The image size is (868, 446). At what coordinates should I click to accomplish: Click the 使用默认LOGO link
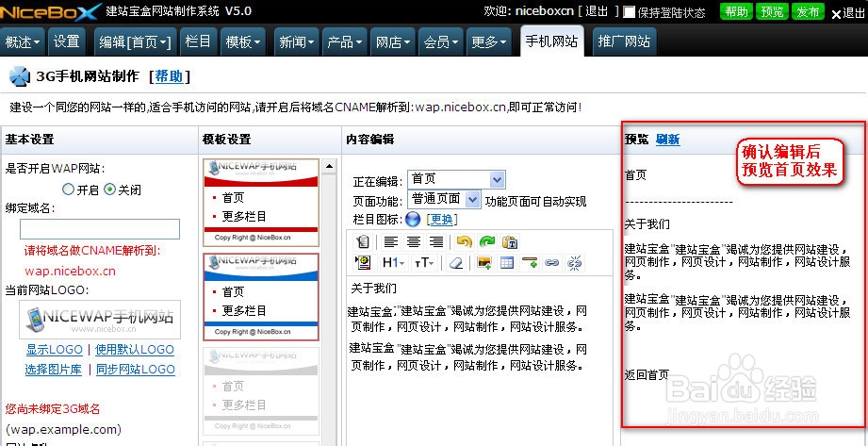tap(135, 350)
